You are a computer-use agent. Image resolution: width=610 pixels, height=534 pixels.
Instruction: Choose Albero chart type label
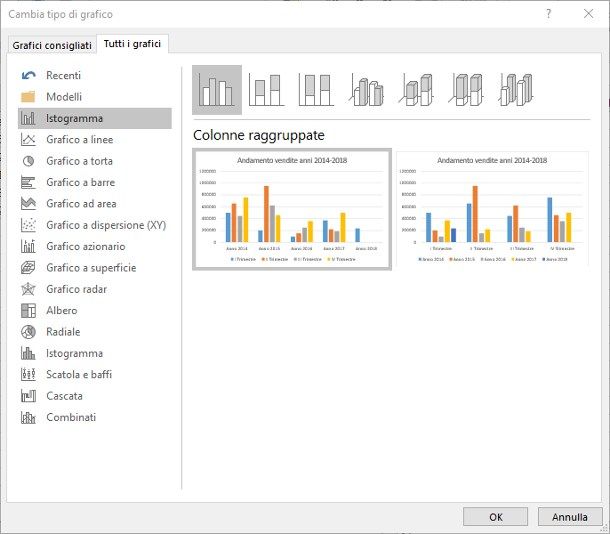[x=61, y=310]
